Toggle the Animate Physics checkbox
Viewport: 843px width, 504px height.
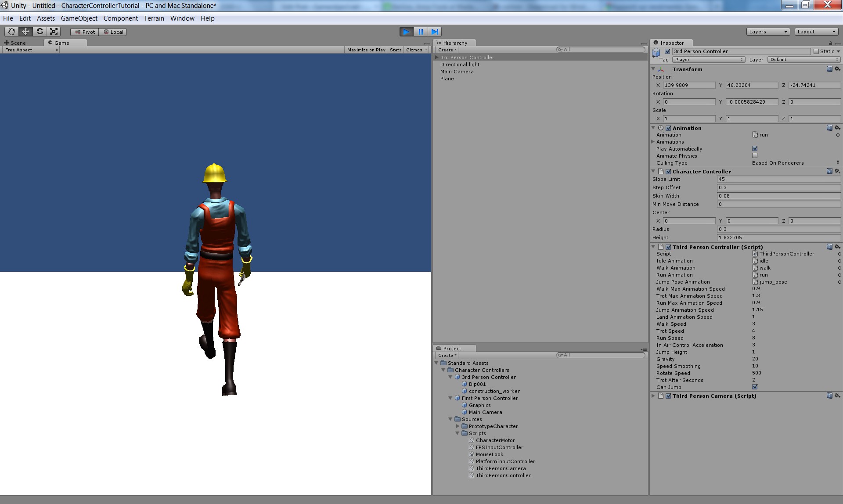[x=755, y=155]
